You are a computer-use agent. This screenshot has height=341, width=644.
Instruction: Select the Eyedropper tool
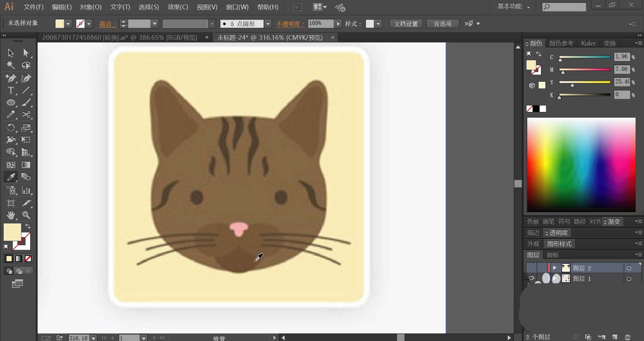coord(11,177)
